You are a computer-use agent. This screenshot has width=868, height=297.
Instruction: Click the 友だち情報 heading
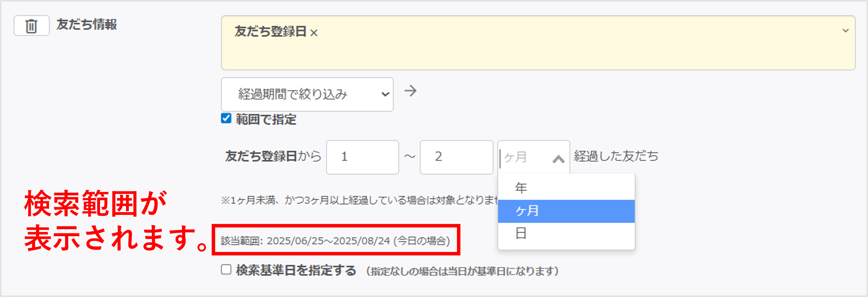pyautogui.click(x=87, y=24)
